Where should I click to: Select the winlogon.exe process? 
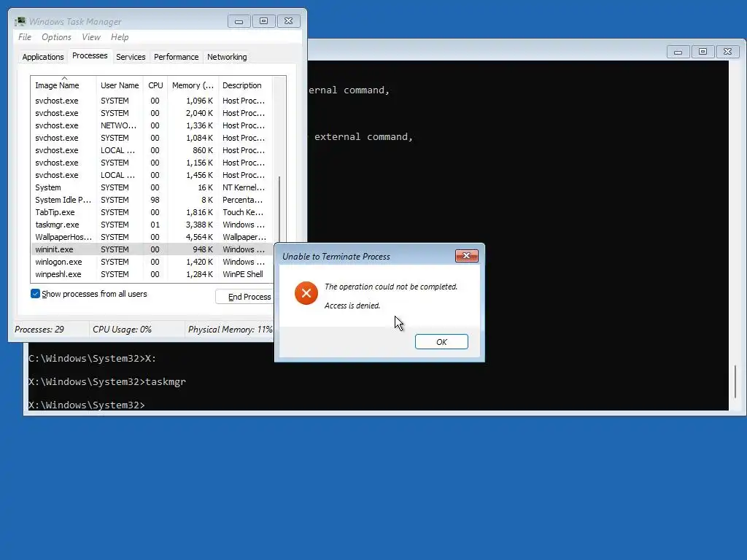(152, 262)
